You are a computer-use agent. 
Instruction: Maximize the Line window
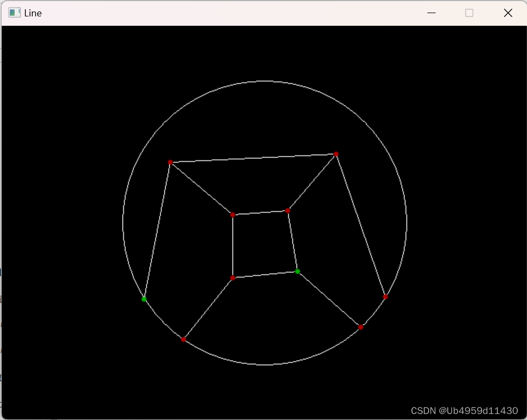469,13
